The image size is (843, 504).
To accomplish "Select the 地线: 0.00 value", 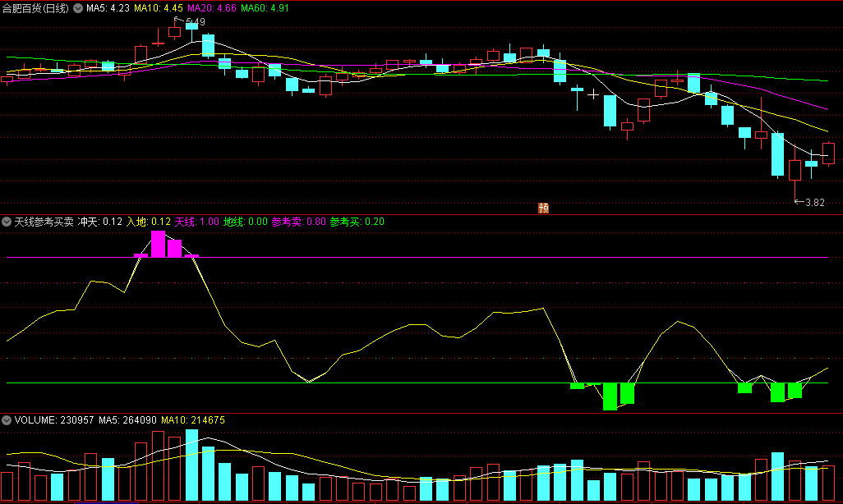I will (x=245, y=222).
